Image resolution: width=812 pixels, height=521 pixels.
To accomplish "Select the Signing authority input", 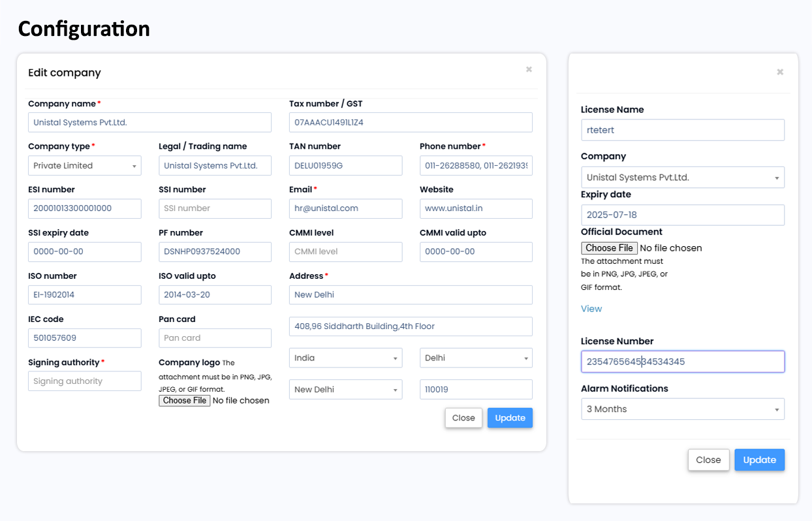I will point(84,381).
